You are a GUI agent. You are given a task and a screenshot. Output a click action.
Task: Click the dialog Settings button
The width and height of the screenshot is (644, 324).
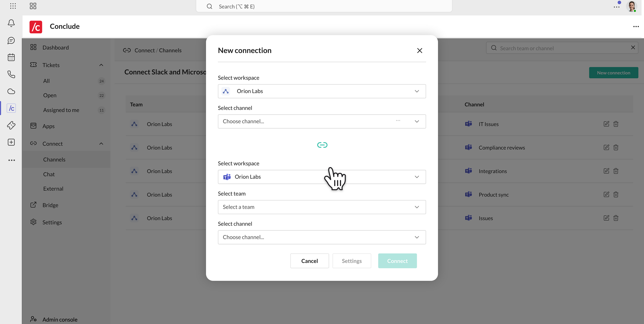(x=352, y=261)
